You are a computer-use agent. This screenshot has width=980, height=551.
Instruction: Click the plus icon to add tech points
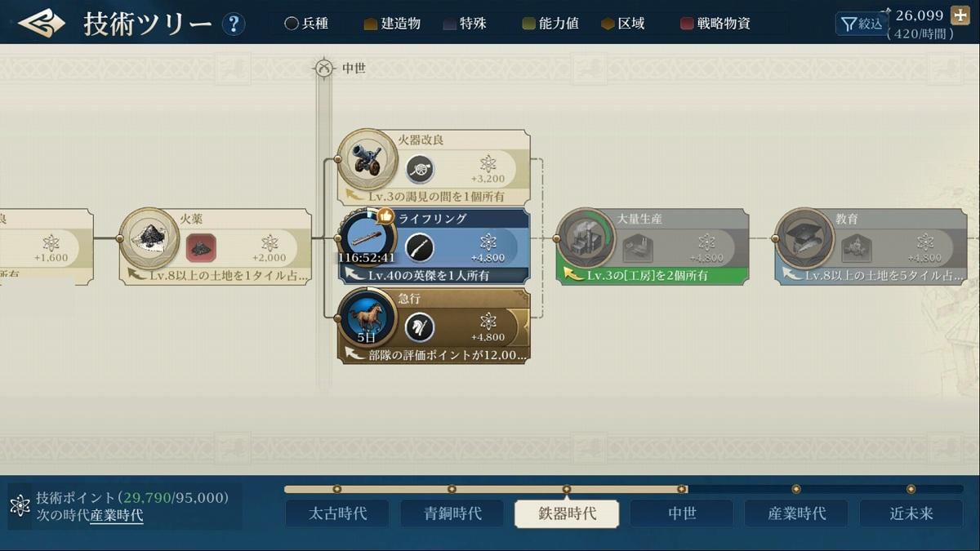click(x=960, y=15)
